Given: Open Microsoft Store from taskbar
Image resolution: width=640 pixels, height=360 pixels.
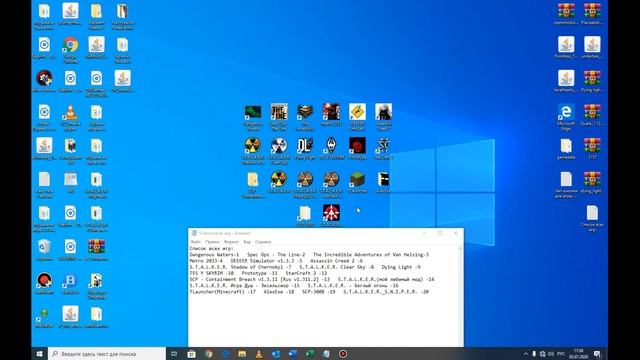Looking at the screenshot, I should tap(191, 354).
